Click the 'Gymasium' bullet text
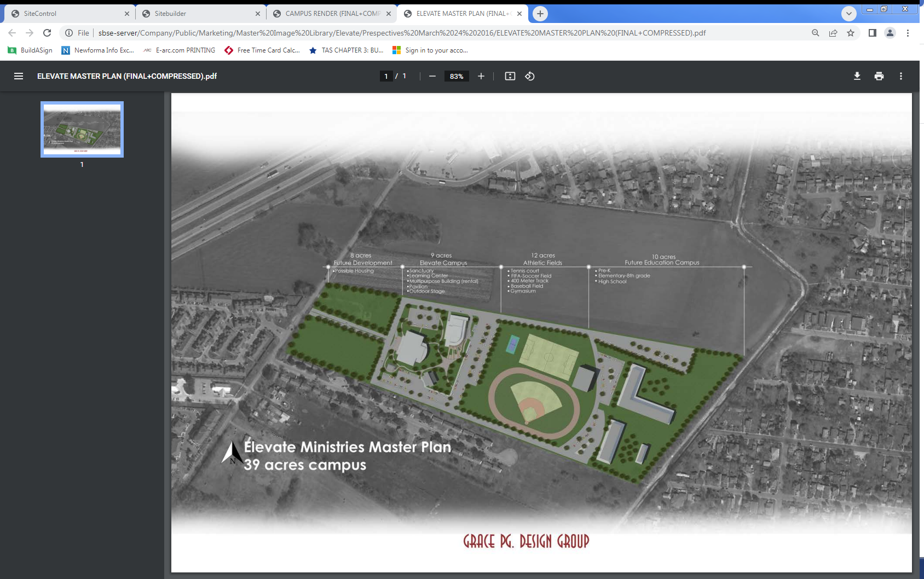 tap(522, 291)
